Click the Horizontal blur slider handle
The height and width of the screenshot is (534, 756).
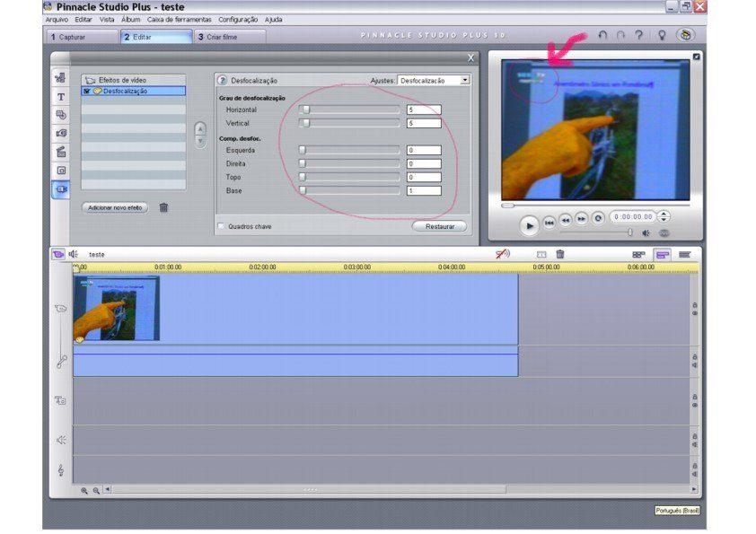(x=304, y=109)
